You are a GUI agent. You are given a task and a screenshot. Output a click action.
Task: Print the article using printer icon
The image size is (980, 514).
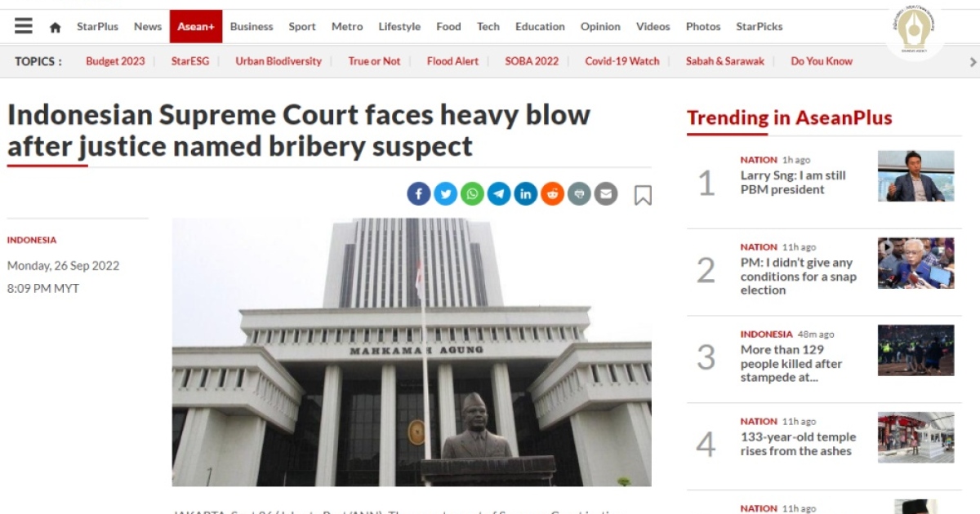pyautogui.click(x=579, y=193)
